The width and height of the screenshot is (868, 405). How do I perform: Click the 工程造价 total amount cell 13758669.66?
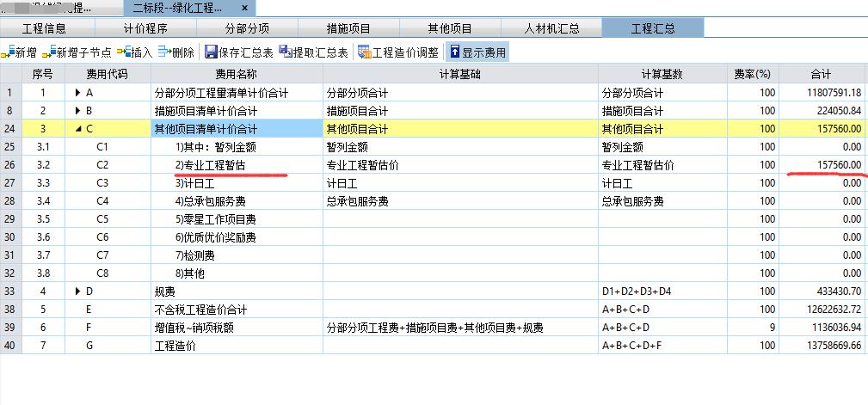tap(822, 346)
